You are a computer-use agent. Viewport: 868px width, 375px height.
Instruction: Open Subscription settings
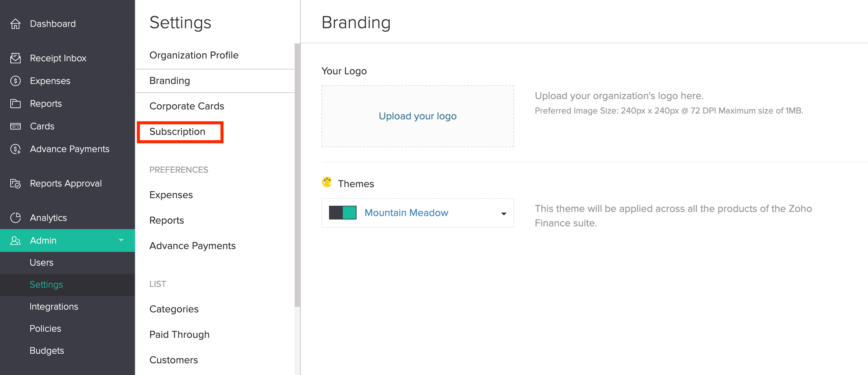pos(177,131)
